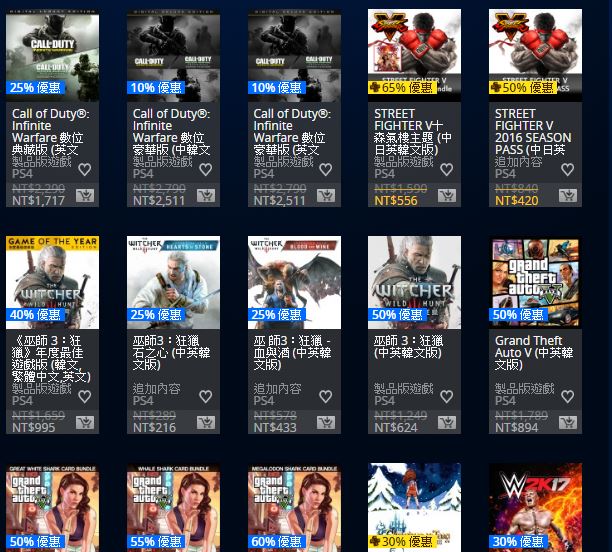Screen dimensions: 612x552
Task: Open title STREET FIGHTER V+ 森氣樓主題
Action: coord(413,132)
